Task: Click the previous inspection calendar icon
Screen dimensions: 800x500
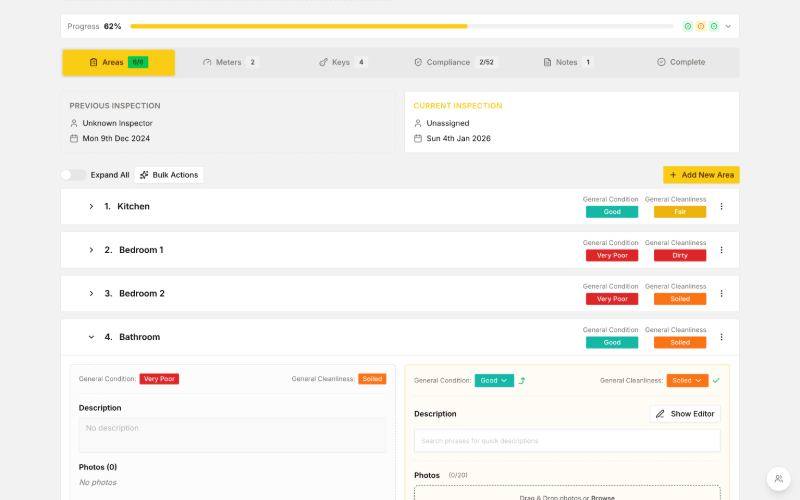Action: [x=74, y=139]
